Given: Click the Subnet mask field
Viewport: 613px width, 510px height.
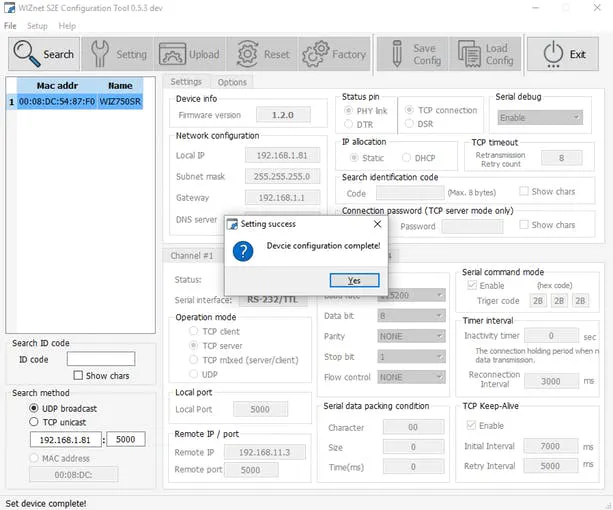Looking at the screenshot, I should pos(282,176).
